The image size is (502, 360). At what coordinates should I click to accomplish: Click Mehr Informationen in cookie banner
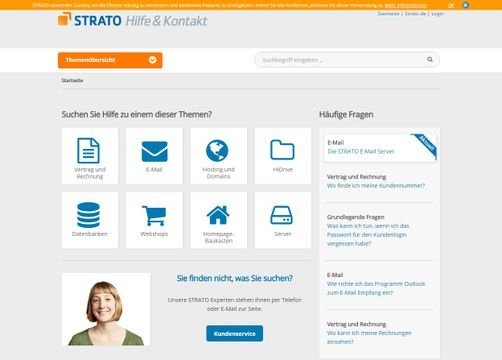pos(405,5)
